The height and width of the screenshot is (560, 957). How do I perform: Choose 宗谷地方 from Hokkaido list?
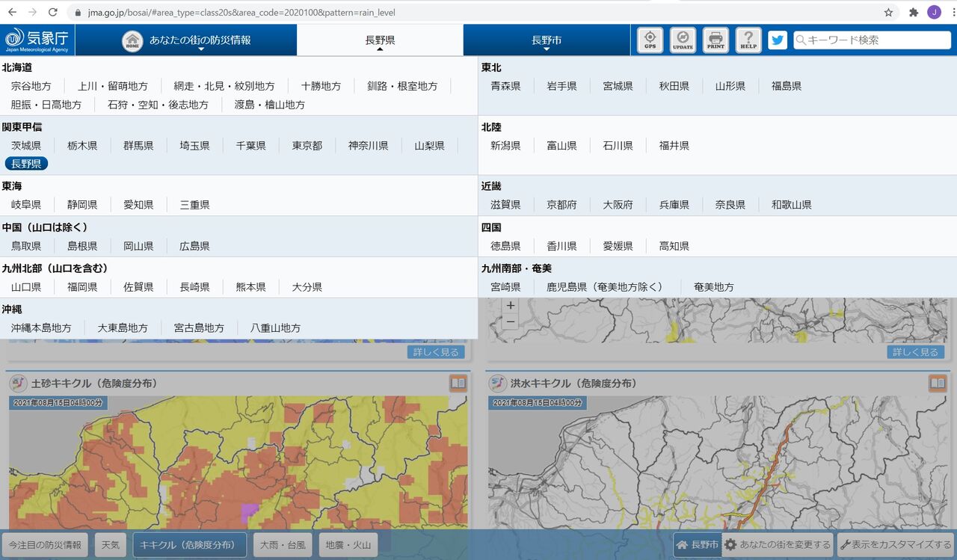[x=31, y=86]
